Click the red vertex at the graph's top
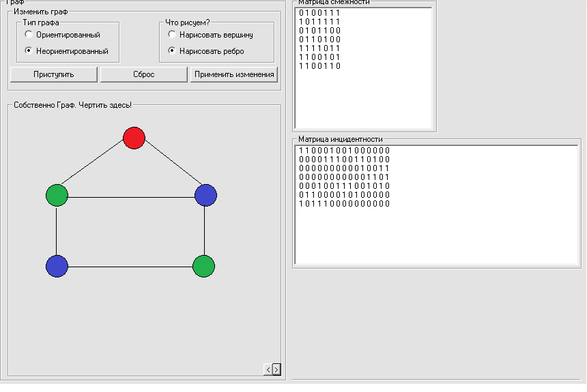587x392 pixels. click(134, 138)
